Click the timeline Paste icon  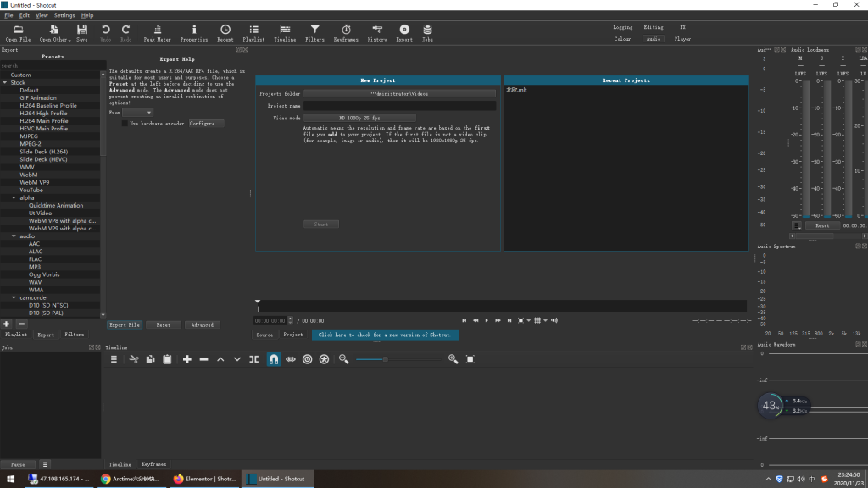point(167,359)
